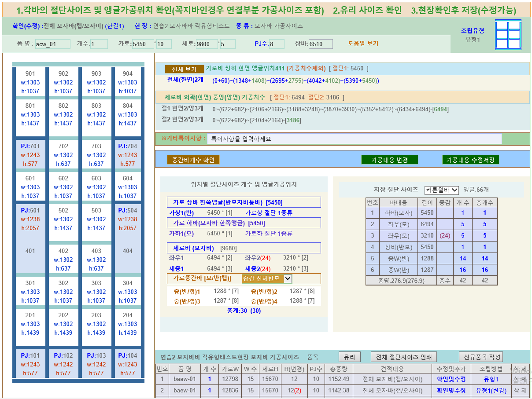Image resolution: width=532 pixels, height=399 pixels.
Task: Click the PJ수 input field
Action: 277,44
